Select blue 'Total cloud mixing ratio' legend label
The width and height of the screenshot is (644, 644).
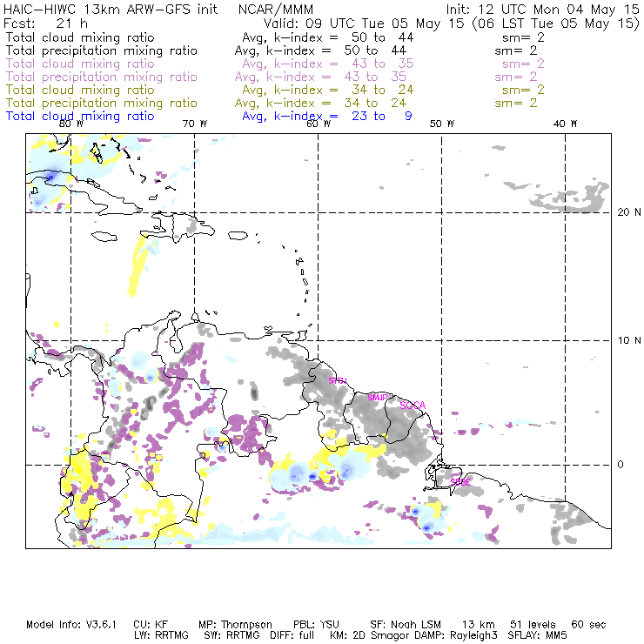point(80,117)
